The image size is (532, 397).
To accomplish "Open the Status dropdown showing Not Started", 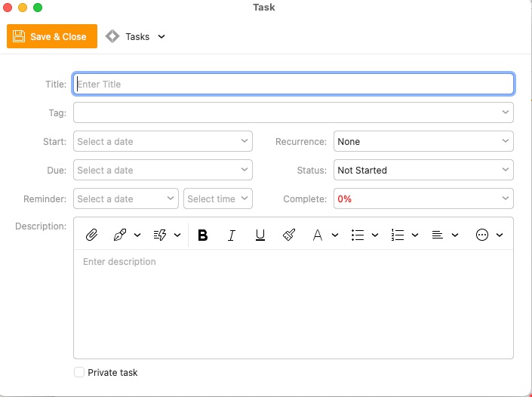I will coord(423,170).
